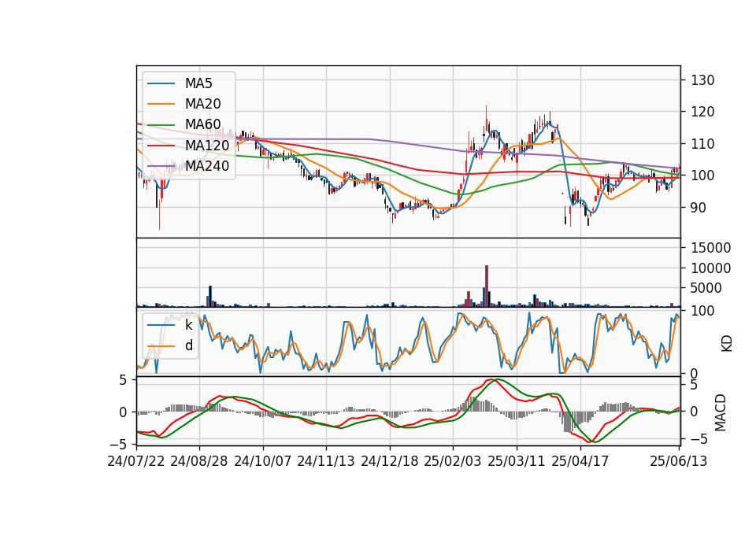Click the 90 price axis label
756x543 pixels.
tap(699, 208)
